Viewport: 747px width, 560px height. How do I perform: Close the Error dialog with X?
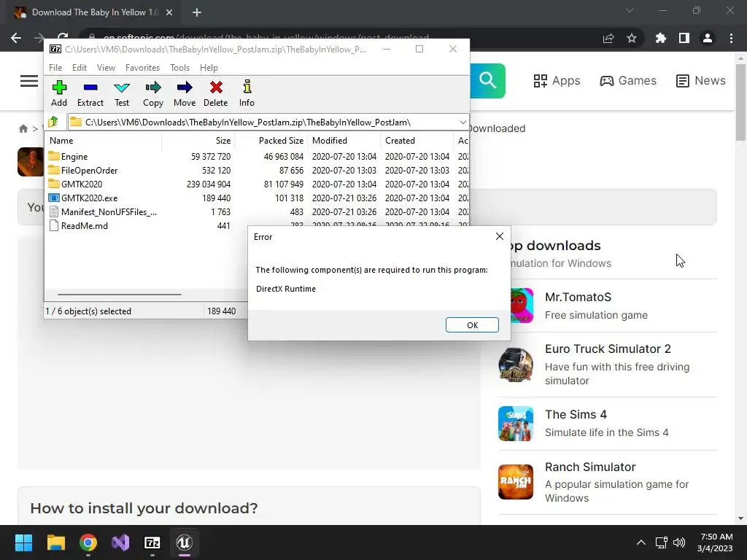pyautogui.click(x=499, y=236)
